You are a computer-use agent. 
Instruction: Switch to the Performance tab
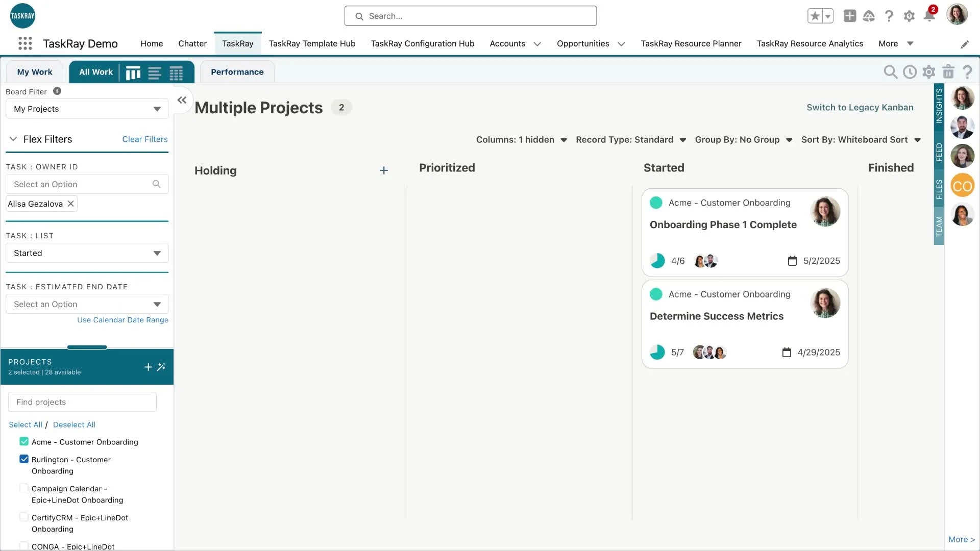pos(237,72)
